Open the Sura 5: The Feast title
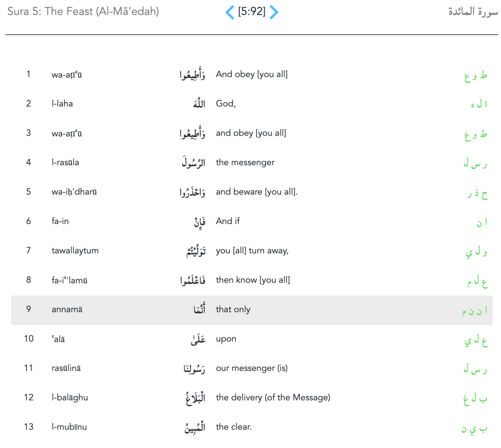The height and width of the screenshot is (448, 501). point(83,11)
